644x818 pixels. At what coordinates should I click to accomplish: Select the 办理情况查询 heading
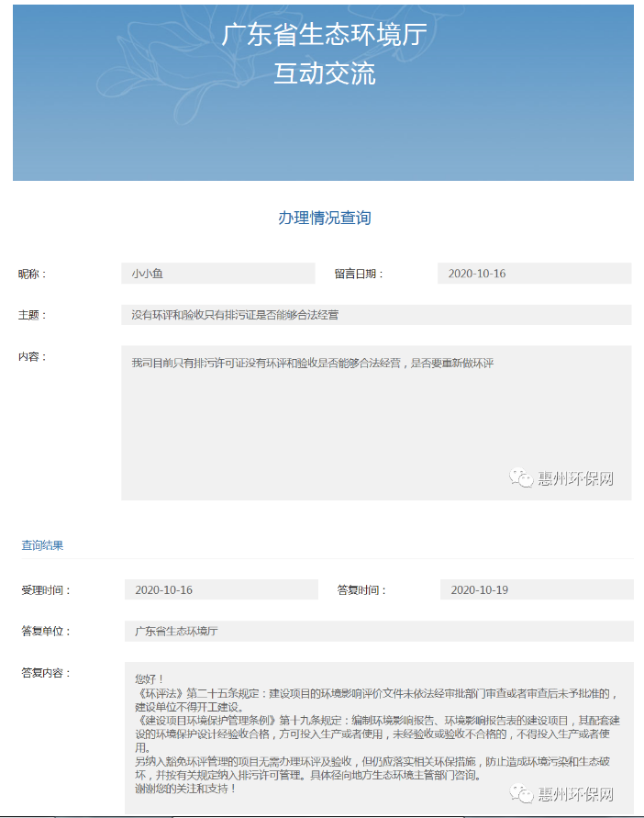coord(324,218)
